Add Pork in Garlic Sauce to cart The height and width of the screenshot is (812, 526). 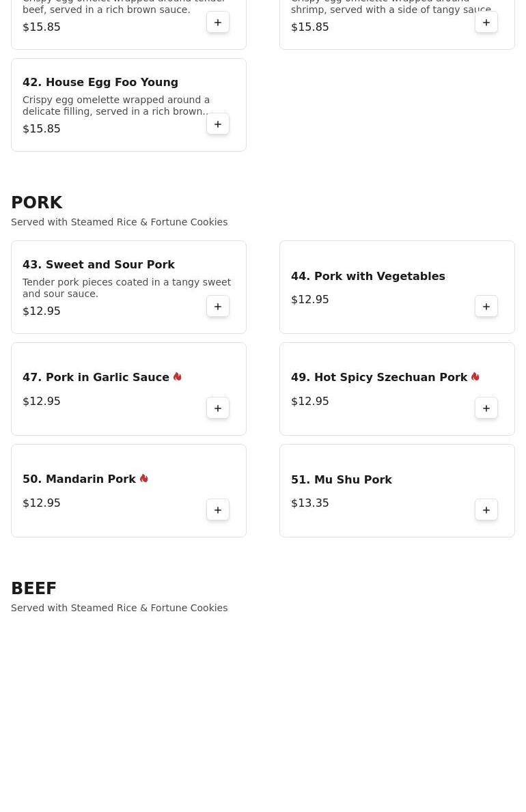[x=218, y=408]
